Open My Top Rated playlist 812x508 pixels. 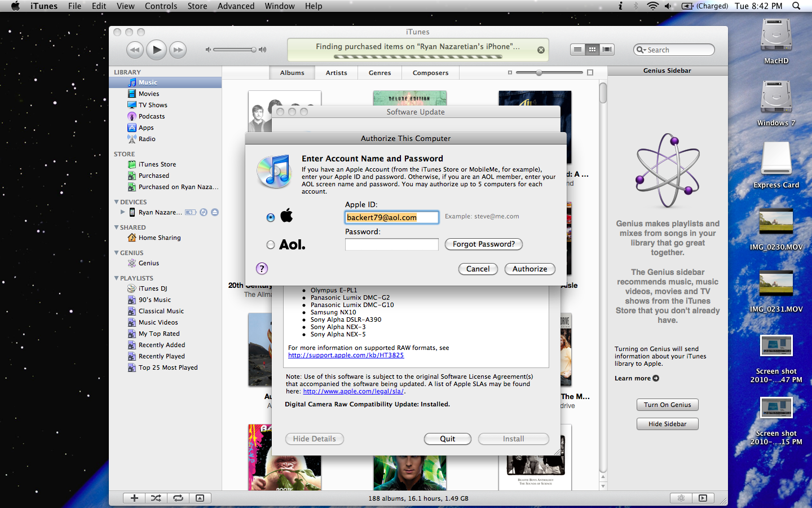pos(159,334)
